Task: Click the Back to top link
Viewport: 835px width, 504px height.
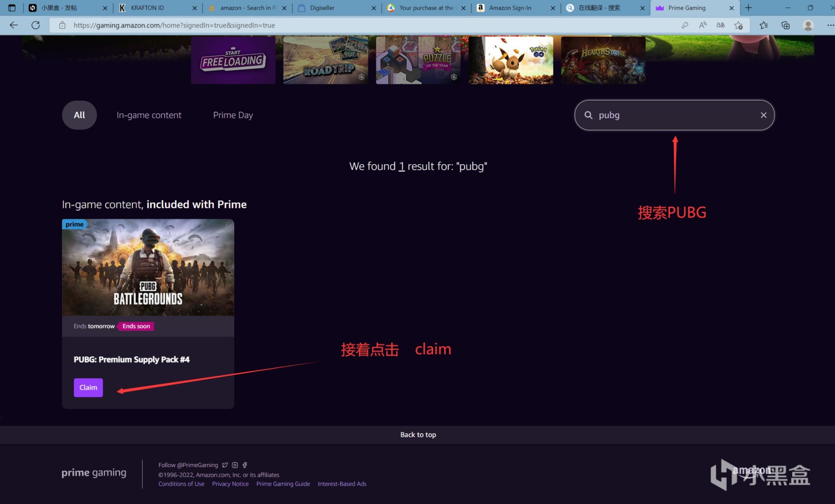Action: coord(417,434)
